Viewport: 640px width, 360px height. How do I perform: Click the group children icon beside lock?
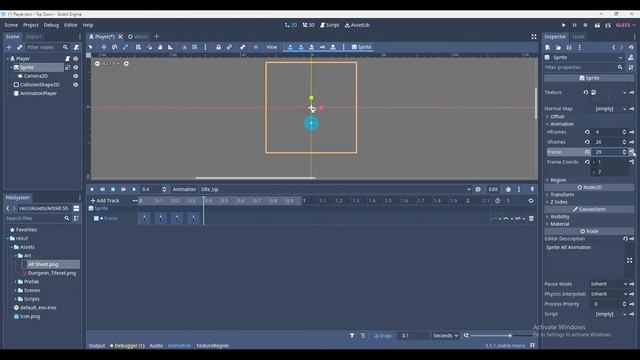(229, 47)
